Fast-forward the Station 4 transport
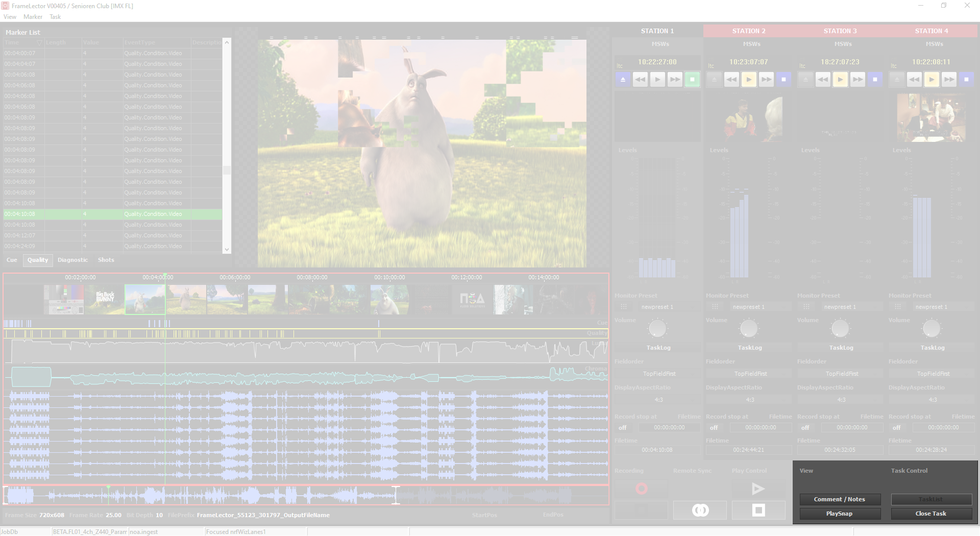 pyautogui.click(x=949, y=80)
